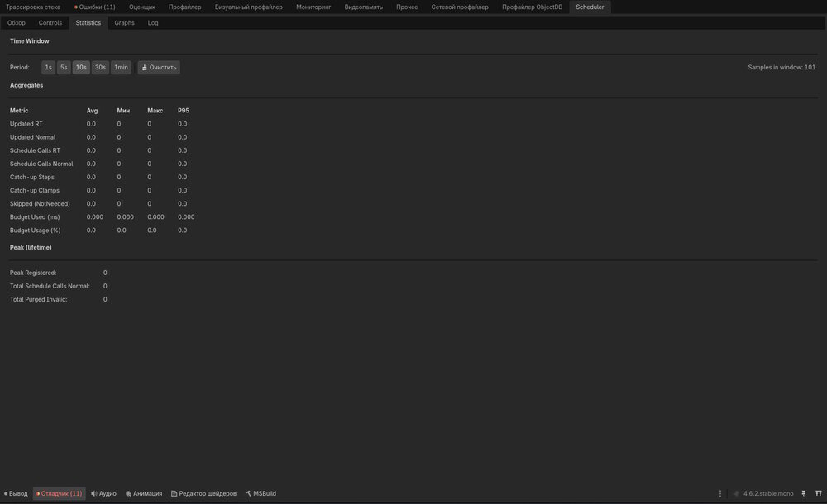
Task: Set period to 30s
Action: (100, 68)
